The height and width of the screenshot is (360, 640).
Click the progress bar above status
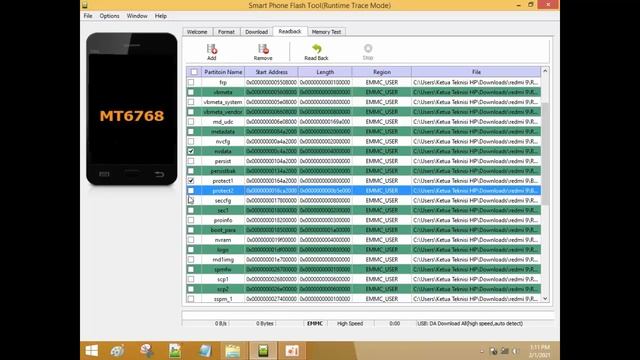368,315
